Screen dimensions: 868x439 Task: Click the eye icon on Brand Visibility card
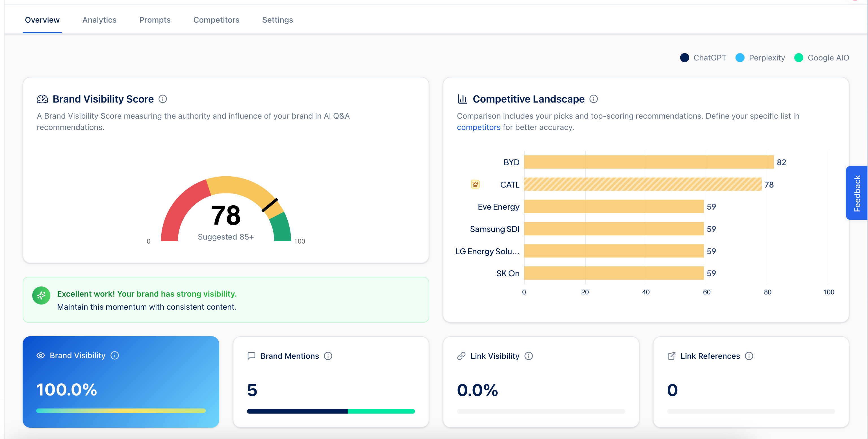40,355
